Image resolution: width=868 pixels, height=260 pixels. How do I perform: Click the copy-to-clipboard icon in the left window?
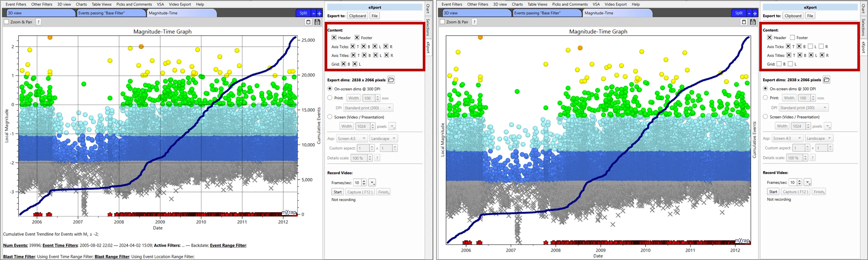pos(308,22)
